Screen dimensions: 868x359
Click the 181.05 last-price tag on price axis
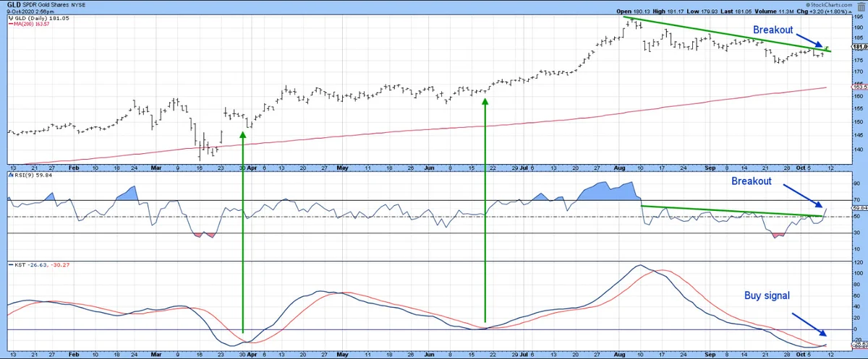click(x=860, y=46)
